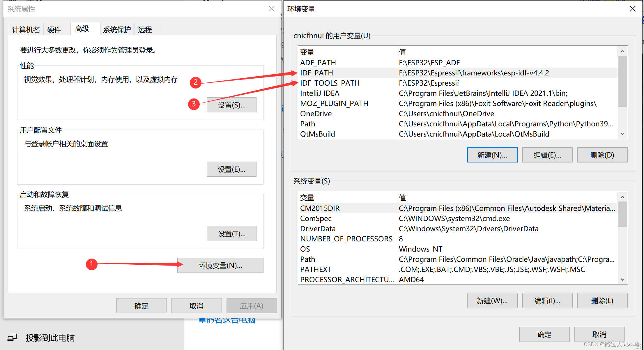
Task: Open the 系统保护 tab
Action: pos(117,29)
